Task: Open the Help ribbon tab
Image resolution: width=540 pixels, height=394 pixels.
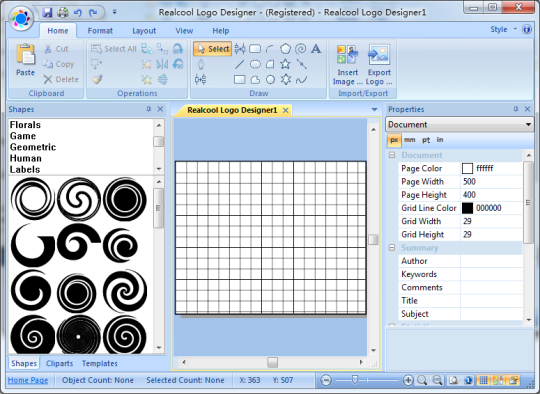Action: point(220,31)
